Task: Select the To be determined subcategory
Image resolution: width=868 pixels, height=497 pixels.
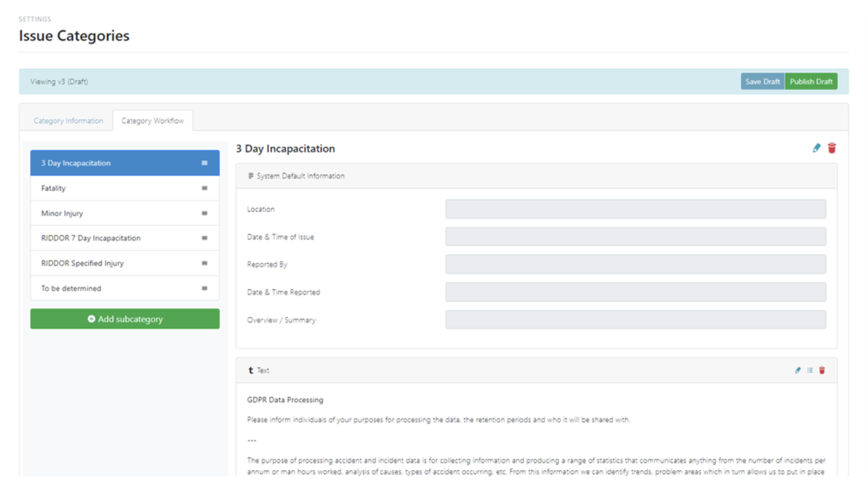Action: click(x=125, y=289)
